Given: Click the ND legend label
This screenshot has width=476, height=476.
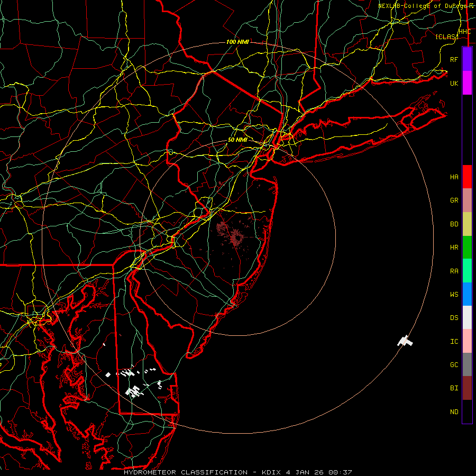Looking at the screenshot, I should point(454,412).
